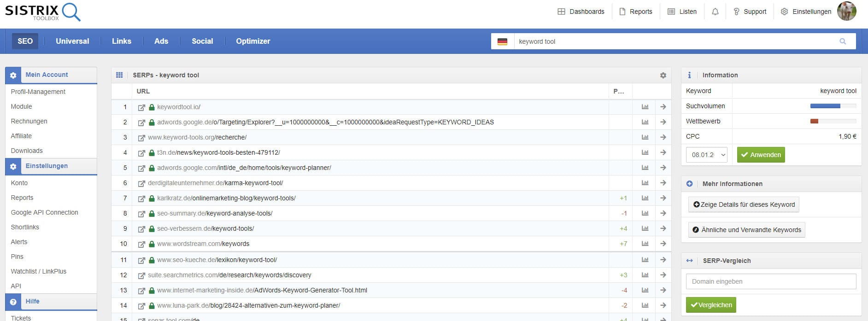
Task: Click arrow for keywordtool.io row
Action: [663, 107]
